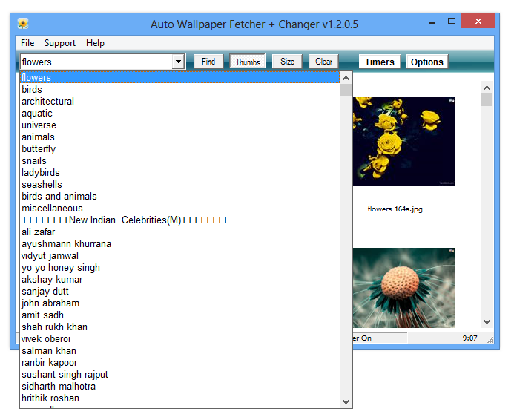514x420 pixels.
Task: Pick 'salman khan' entry
Action: pyautogui.click(x=180, y=351)
